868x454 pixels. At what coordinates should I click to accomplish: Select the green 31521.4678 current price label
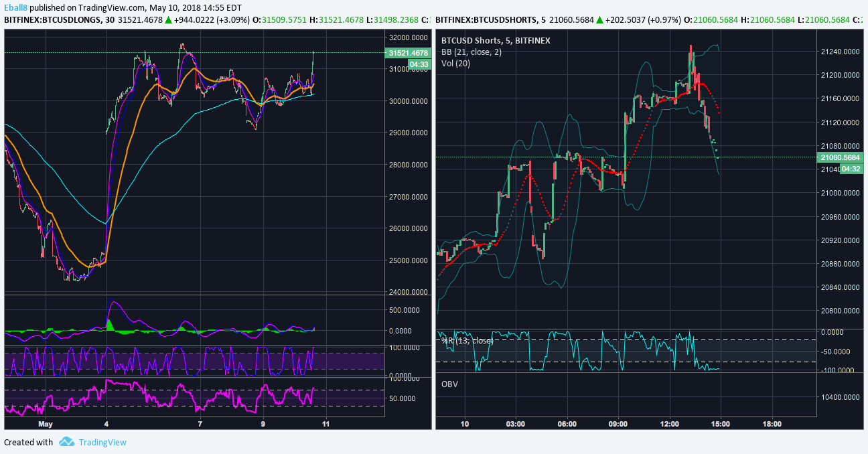(x=407, y=53)
